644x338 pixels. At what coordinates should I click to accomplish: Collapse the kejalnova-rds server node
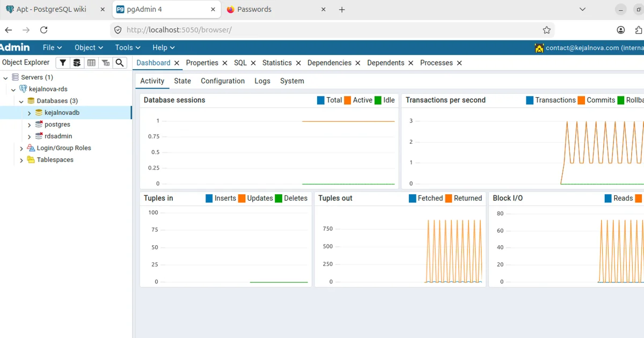click(x=13, y=90)
